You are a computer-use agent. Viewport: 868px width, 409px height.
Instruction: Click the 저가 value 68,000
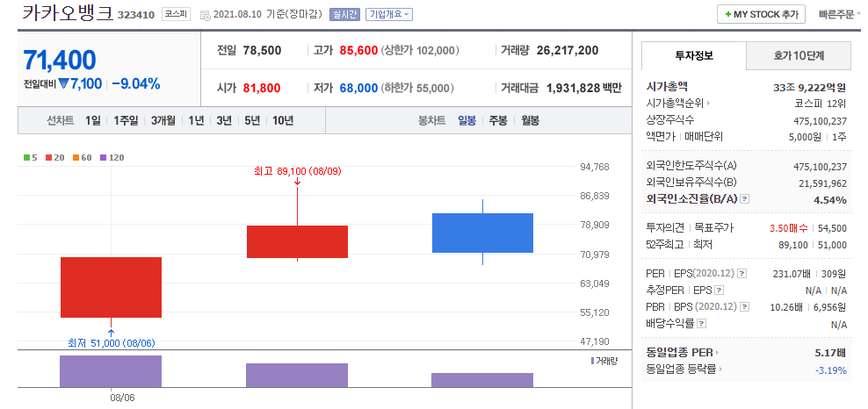click(x=358, y=88)
